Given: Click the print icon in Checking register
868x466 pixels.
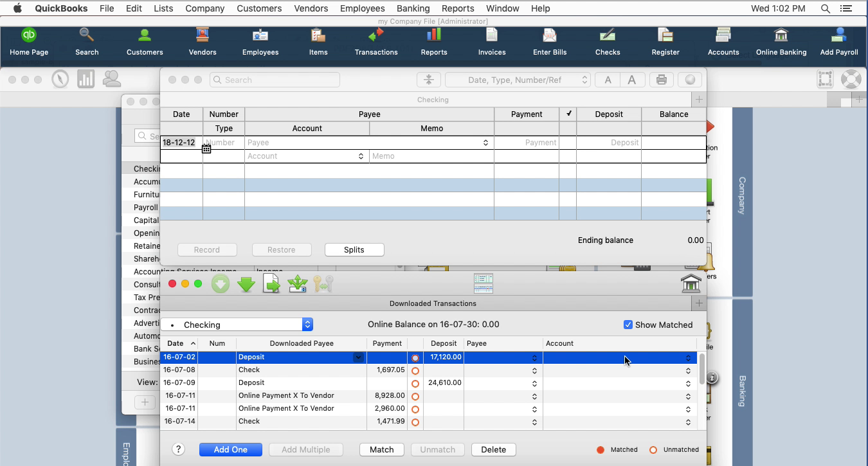Looking at the screenshot, I should pyautogui.click(x=661, y=80).
